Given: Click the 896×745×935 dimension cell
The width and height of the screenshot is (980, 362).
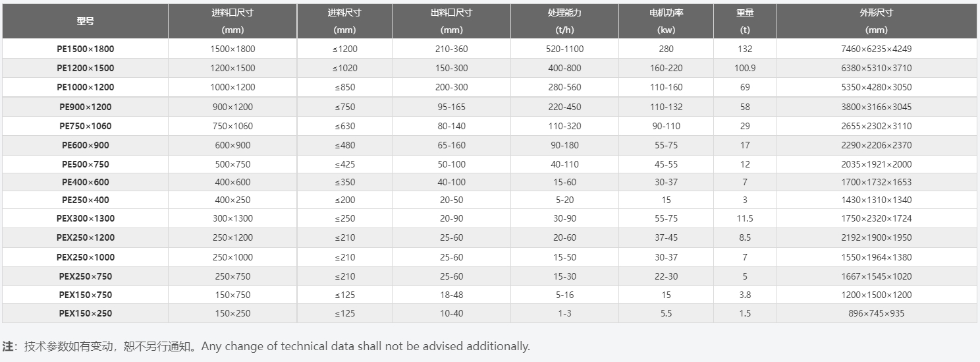Looking at the screenshot, I should pos(876,313).
